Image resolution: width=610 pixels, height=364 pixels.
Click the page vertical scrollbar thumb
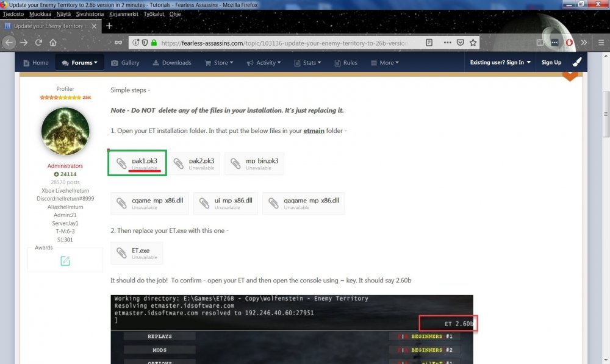606,114
